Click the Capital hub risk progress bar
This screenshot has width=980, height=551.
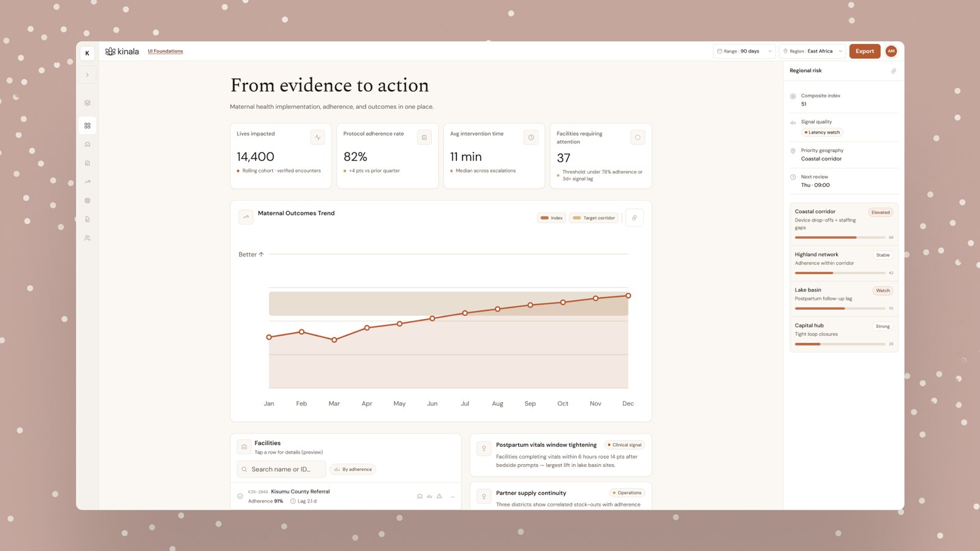[840, 344]
